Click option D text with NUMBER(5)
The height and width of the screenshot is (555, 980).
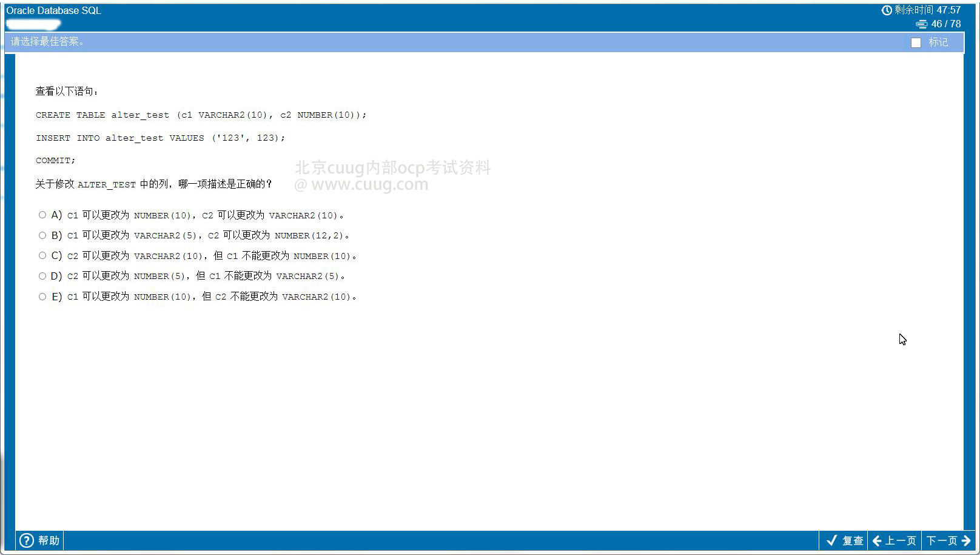[x=206, y=276]
